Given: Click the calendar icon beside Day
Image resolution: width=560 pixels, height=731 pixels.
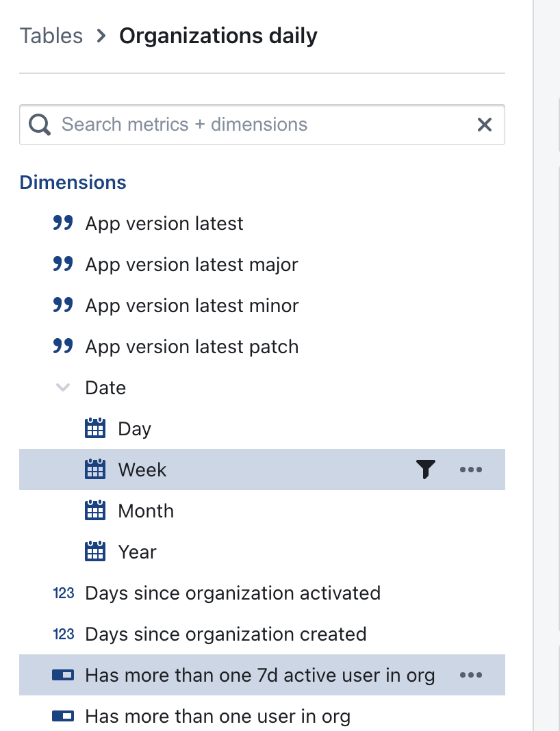Looking at the screenshot, I should click(95, 428).
